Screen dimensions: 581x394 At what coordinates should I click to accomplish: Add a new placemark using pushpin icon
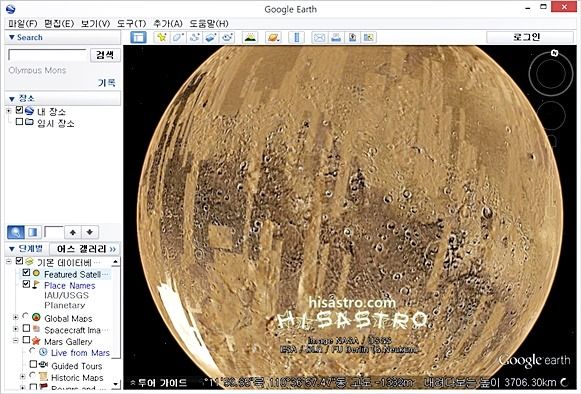(162, 37)
